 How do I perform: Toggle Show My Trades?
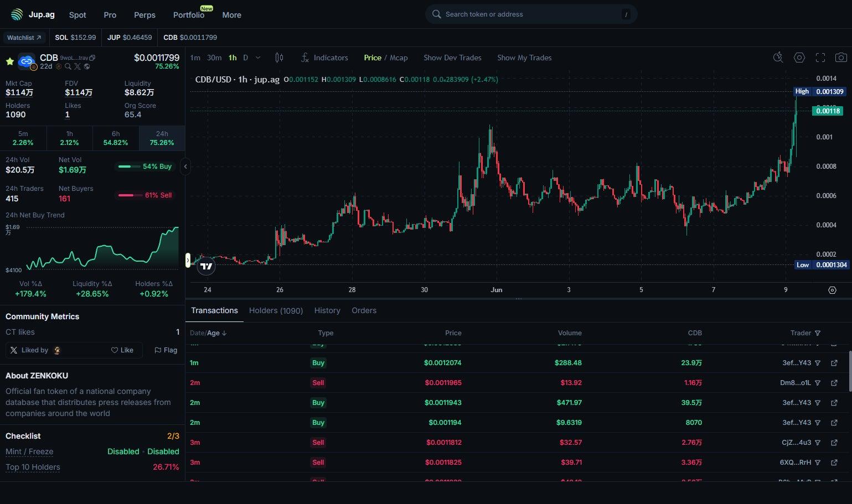point(524,58)
